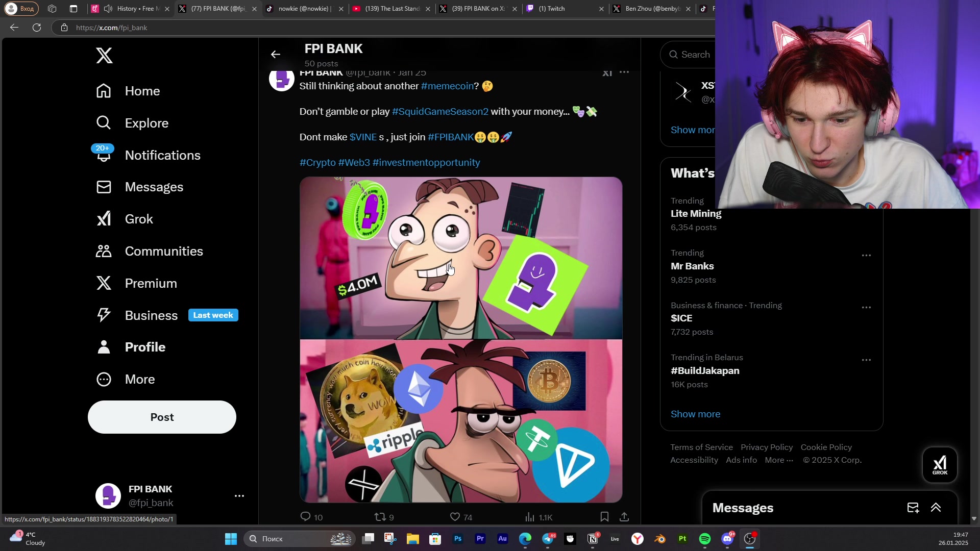Like the post with heart icon
Image resolution: width=980 pixels, height=551 pixels.
[455, 517]
